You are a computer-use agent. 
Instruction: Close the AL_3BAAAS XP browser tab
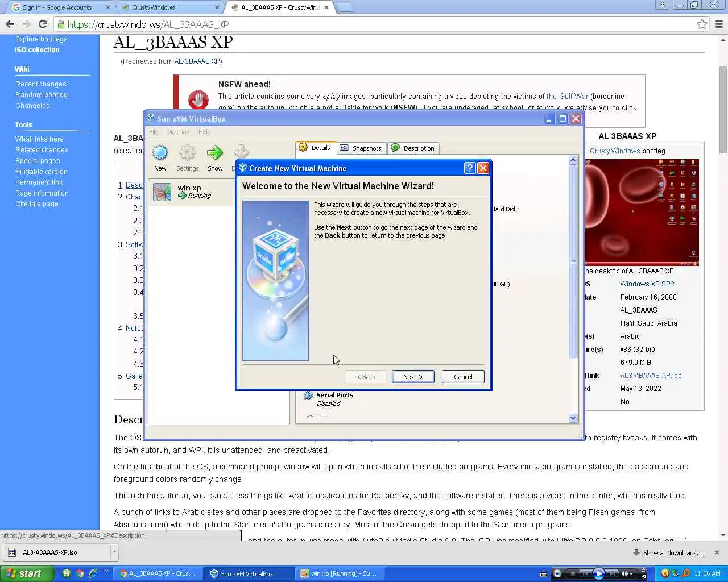coord(326,7)
